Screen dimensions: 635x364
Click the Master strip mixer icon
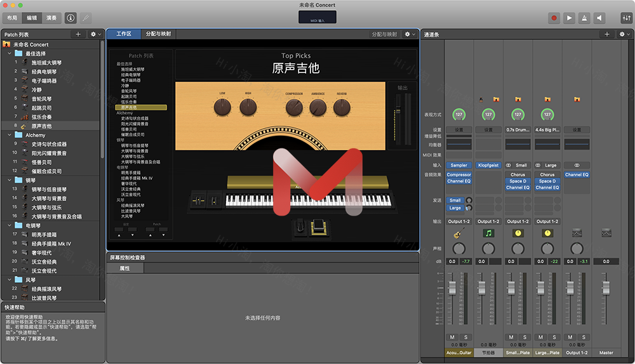tap(606, 233)
